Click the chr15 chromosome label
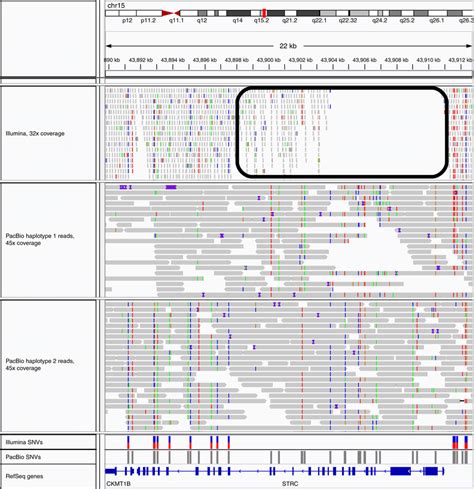 pos(116,5)
